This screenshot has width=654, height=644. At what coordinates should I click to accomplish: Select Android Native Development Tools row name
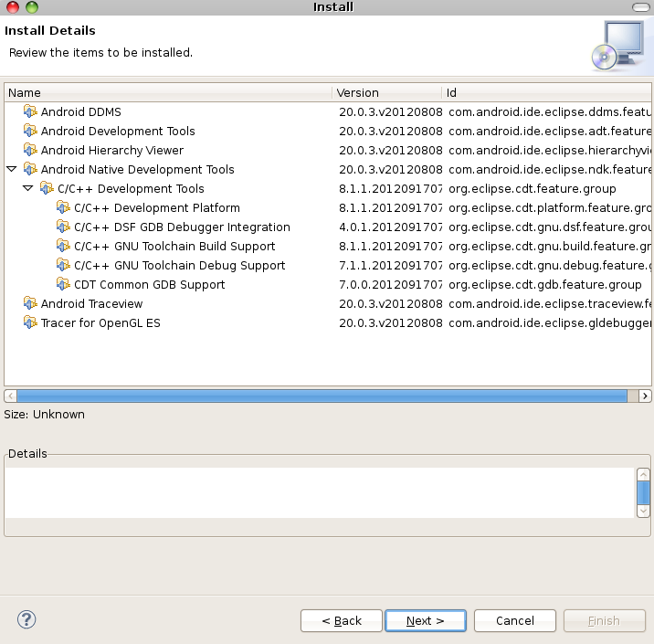coord(138,169)
